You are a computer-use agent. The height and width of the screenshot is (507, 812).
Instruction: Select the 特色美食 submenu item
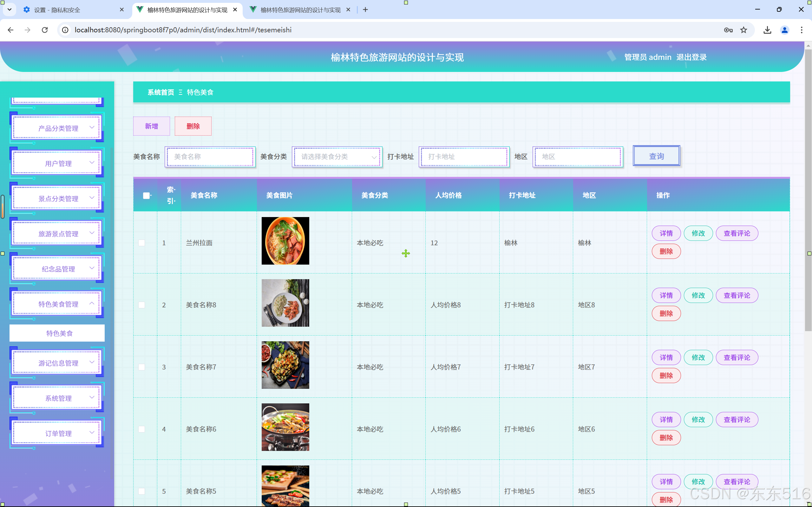(x=59, y=333)
